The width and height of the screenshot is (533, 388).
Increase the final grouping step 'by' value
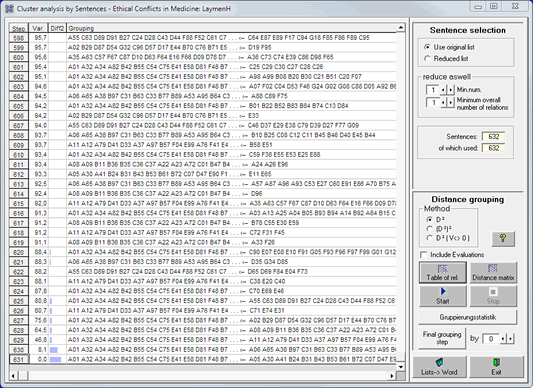coord(510,339)
